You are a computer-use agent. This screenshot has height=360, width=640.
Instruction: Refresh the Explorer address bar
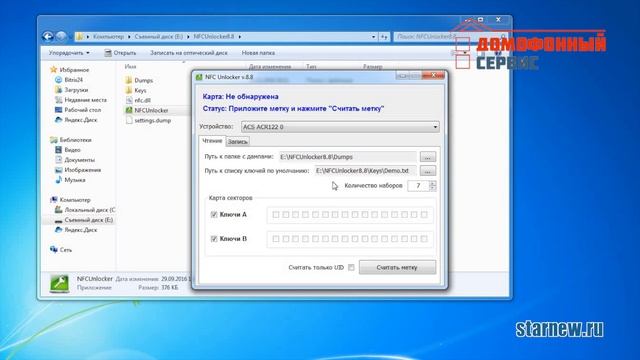pos(384,37)
